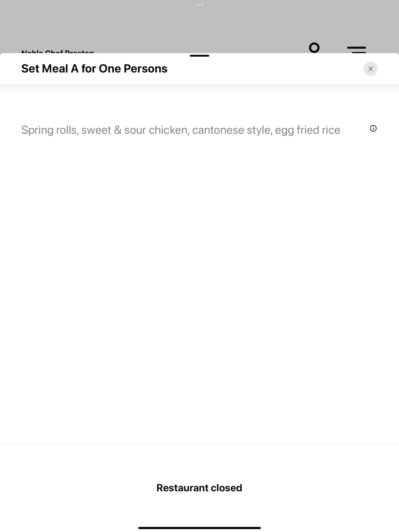Image resolution: width=399 pixels, height=532 pixels.
Task: Select the account circle in the header
Action: coord(314,48)
